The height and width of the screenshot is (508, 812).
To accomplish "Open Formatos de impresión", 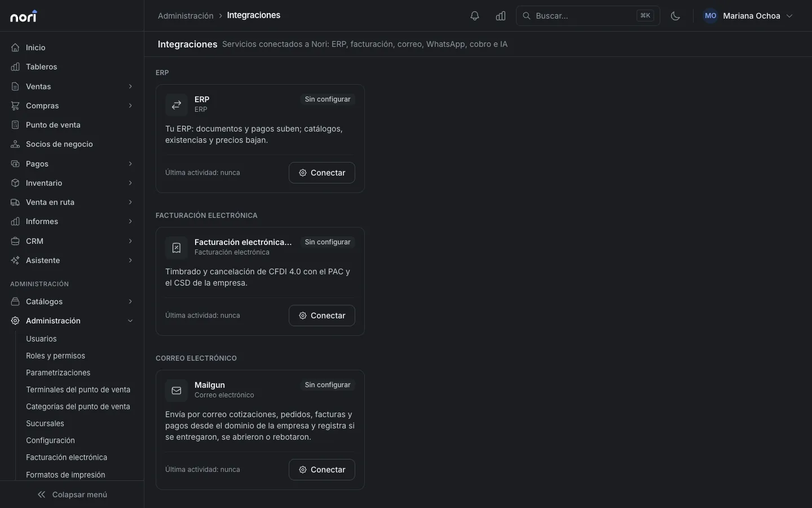I will [65, 475].
